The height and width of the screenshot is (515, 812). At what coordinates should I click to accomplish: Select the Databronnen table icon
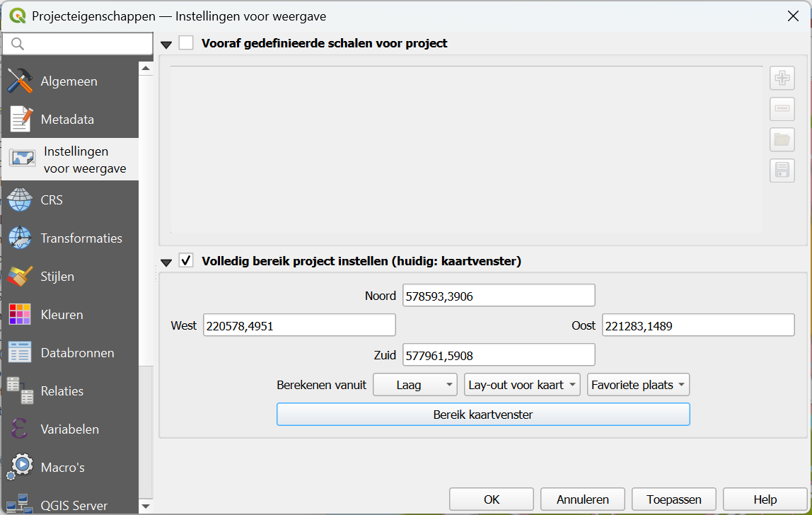(x=20, y=353)
